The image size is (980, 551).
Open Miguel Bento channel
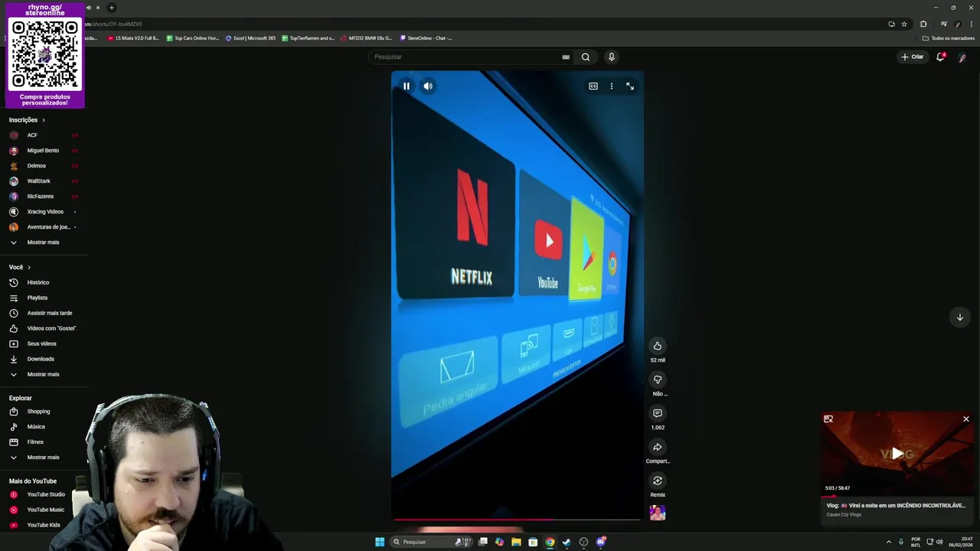(x=44, y=151)
